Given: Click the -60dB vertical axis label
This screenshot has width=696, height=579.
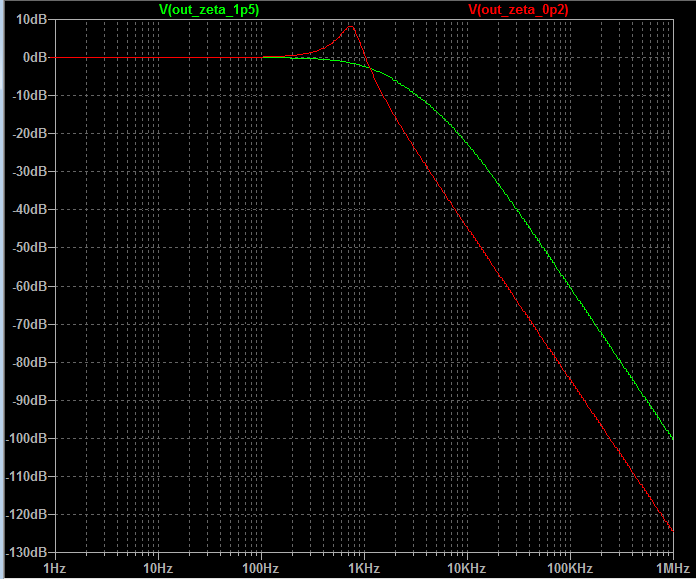Looking at the screenshot, I should coord(29,286).
